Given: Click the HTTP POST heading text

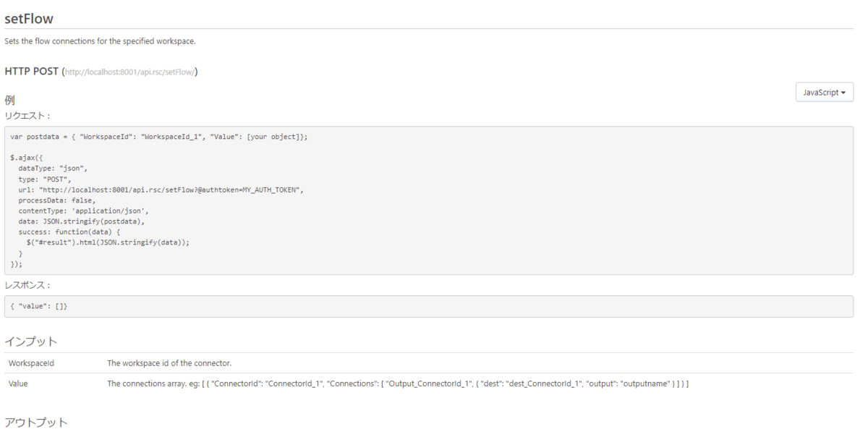Looking at the screenshot, I should [x=32, y=71].
